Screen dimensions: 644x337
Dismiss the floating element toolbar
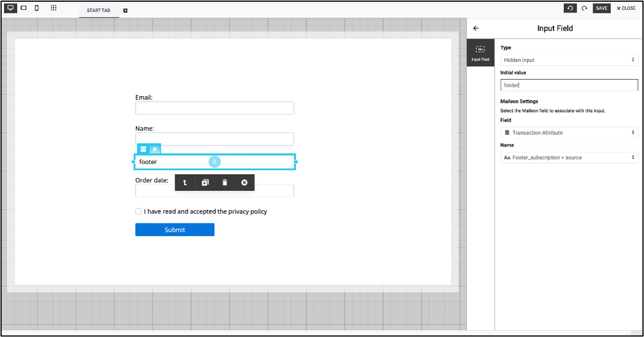pyautogui.click(x=245, y=182)
